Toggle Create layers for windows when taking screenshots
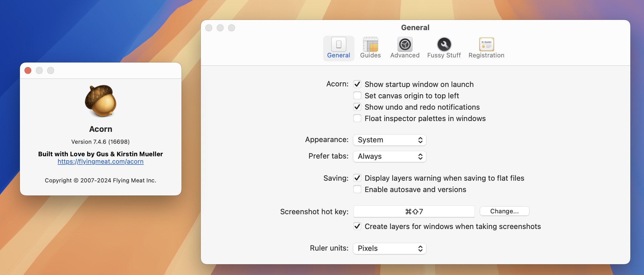The width and height of the screenshot is (644, 275). (357, 226)
